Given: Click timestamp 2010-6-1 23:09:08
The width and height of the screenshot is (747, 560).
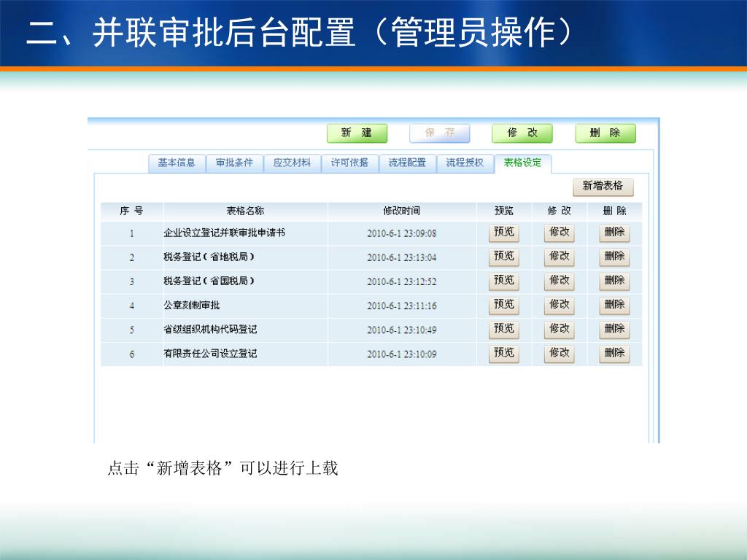Looking at the screenshot, I should [x=402, y=233].
